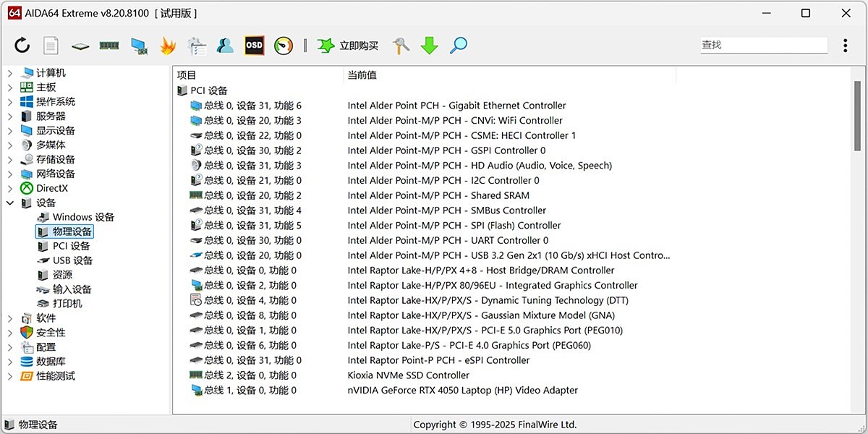Run the monitor diagnostics tool
This screenshot has height=434, width=868.
(137, 45)
